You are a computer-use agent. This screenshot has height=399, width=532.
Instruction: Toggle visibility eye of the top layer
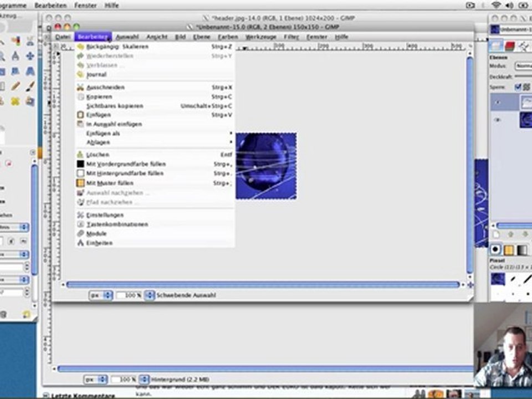tap(498, 102)
